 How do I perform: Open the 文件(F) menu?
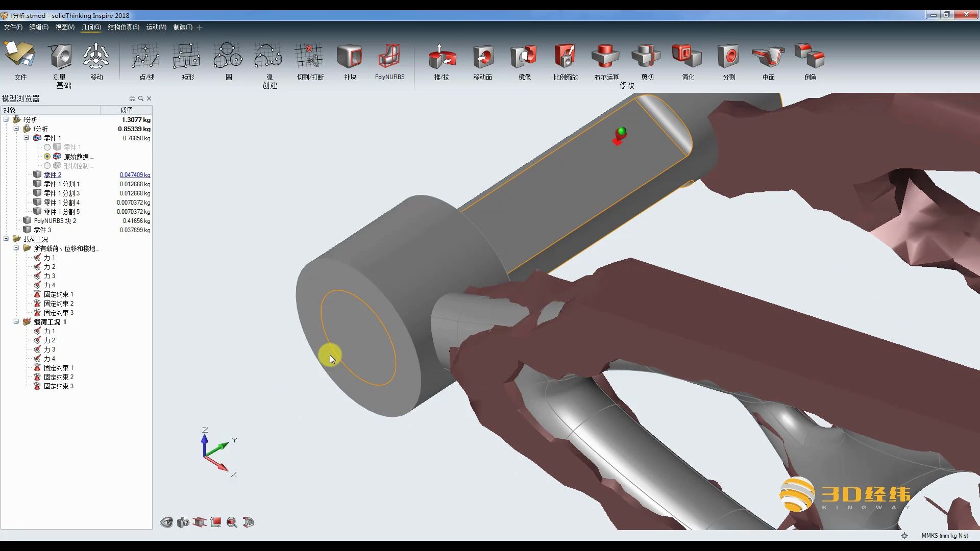click(13, 27)
